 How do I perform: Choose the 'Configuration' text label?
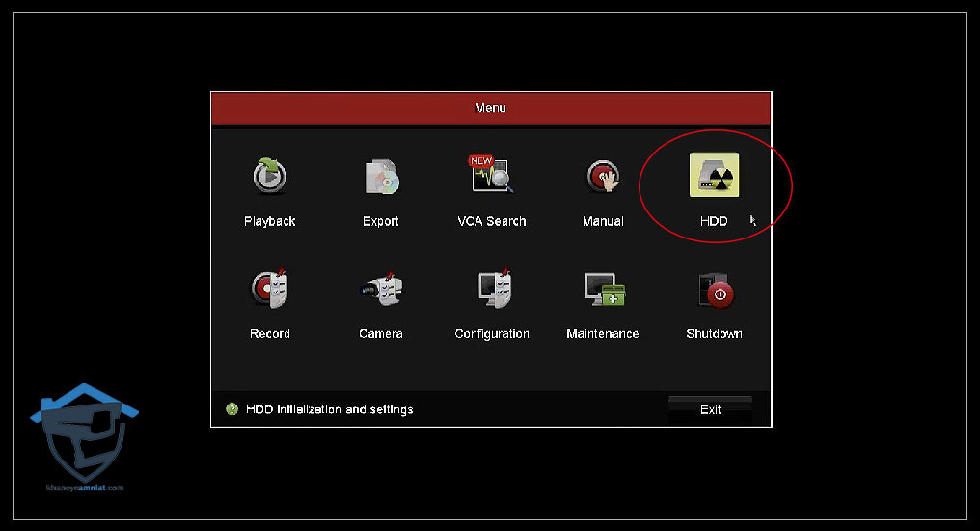(492, 334)
